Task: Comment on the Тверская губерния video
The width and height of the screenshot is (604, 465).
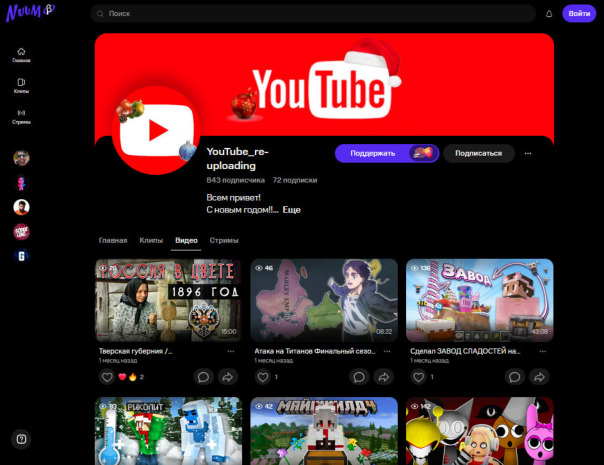Action: click(203, 377)
